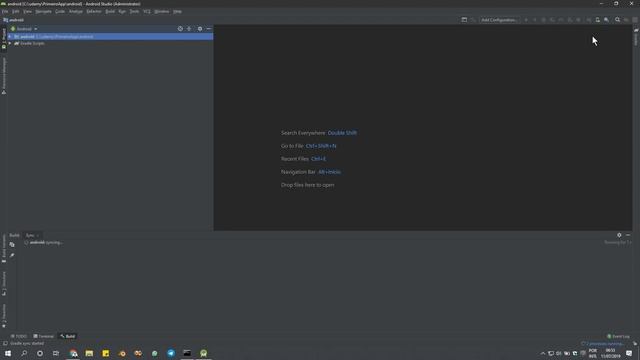Open the Navigate menu

pyautogui.click(x=43, y=11)
